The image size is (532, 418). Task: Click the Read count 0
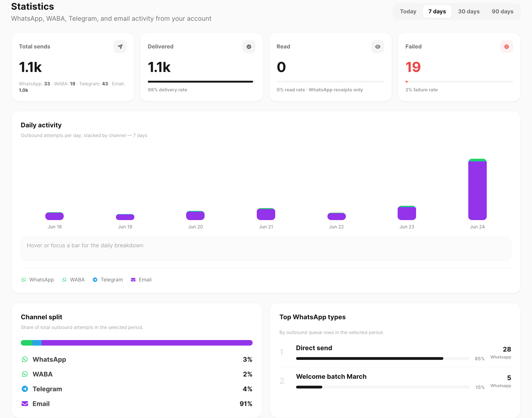(x=281, y=67)
